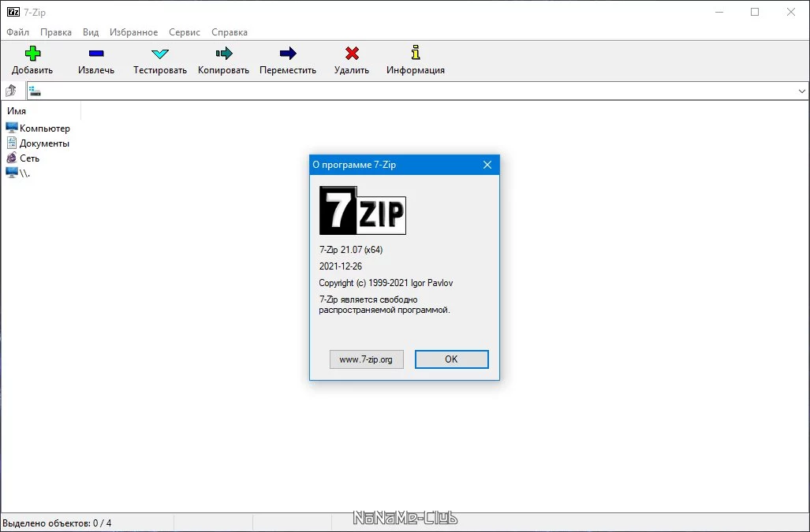Click the Добавить toolbar label

[32, 70]
